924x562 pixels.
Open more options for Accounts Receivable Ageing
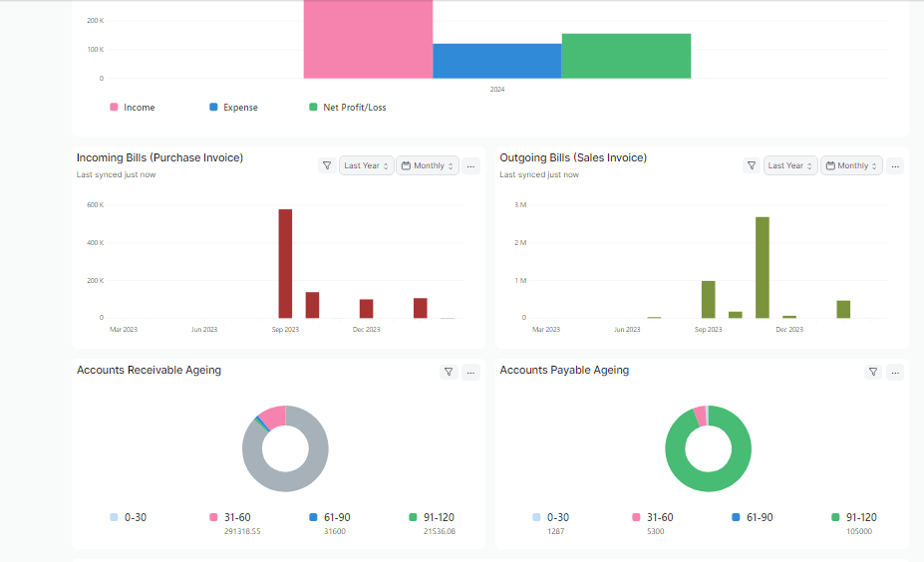pos(470,373)
